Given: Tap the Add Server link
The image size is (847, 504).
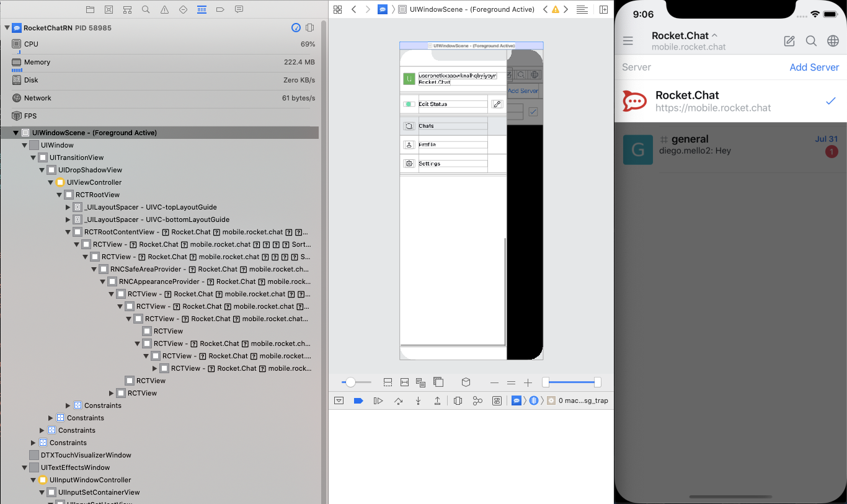Looking at the screenshot, I should (814, 67).
